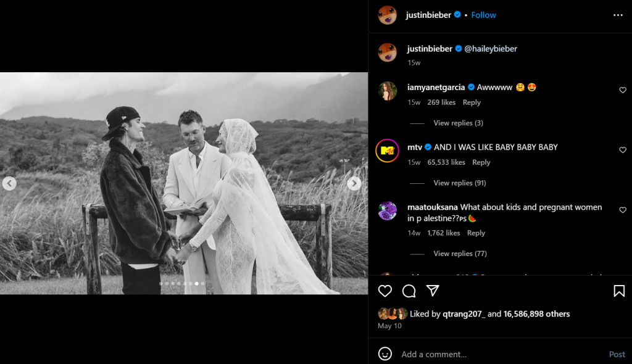The height and width of the screenshot is (364, 632).
Task: Follow the justinbieber account
Action: pos(483,15)
